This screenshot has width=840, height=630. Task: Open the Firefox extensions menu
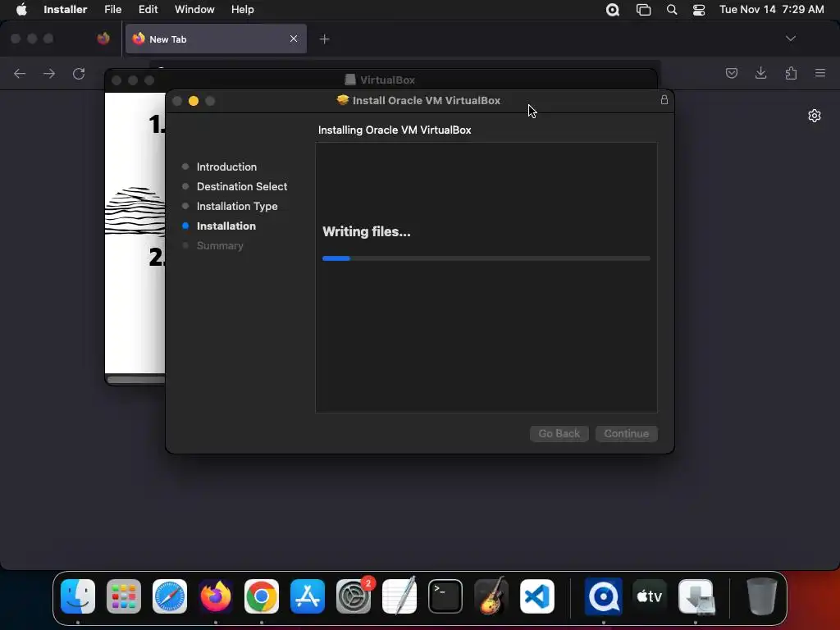(791, 73)
